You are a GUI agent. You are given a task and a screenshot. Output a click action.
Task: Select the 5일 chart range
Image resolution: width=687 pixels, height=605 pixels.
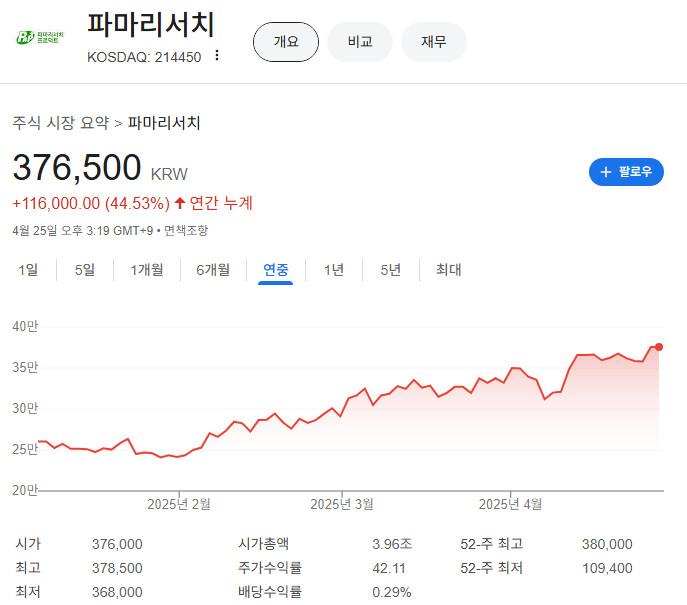tap(85, 270)
